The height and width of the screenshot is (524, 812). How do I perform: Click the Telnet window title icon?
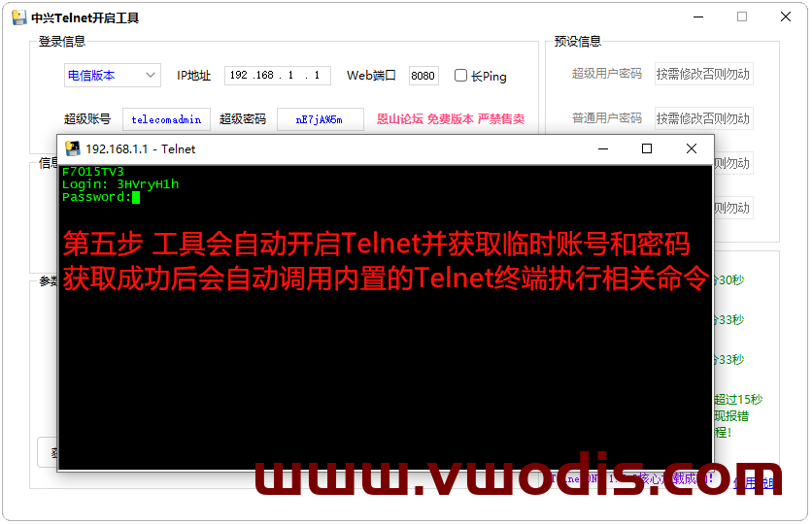(73, 149)
